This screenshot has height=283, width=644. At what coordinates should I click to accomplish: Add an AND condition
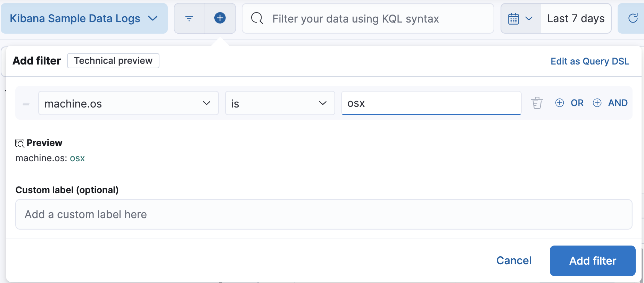(x=610, y=103)
